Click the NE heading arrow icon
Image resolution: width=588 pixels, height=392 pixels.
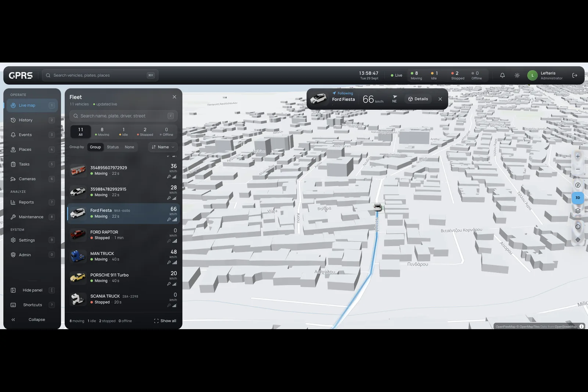395,97
